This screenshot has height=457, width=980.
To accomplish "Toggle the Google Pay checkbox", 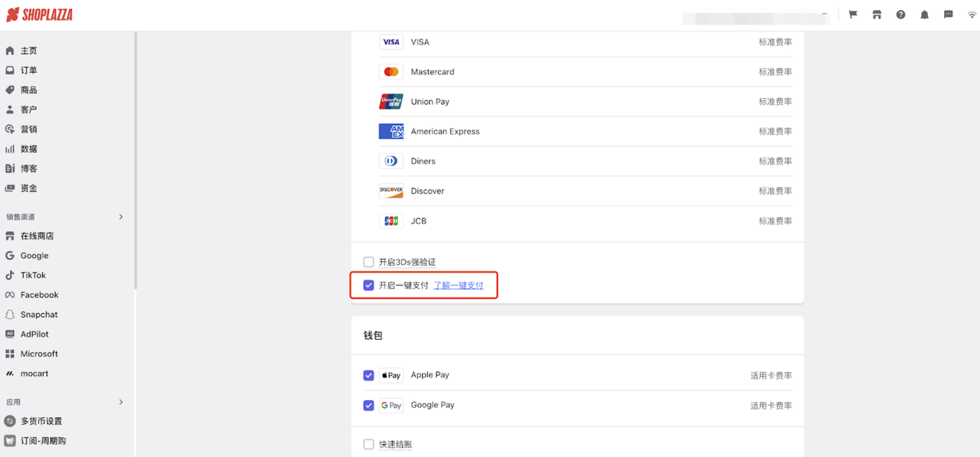I will 369,405.
